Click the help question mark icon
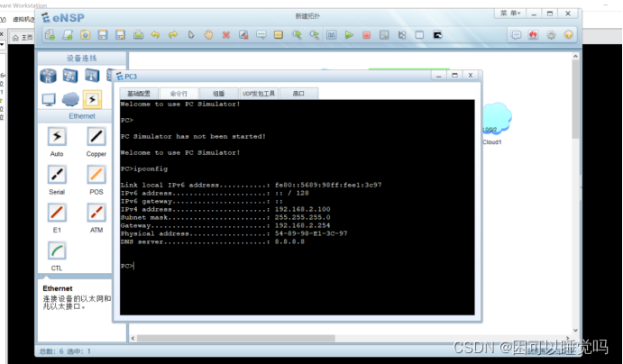 tap(569, 35)
